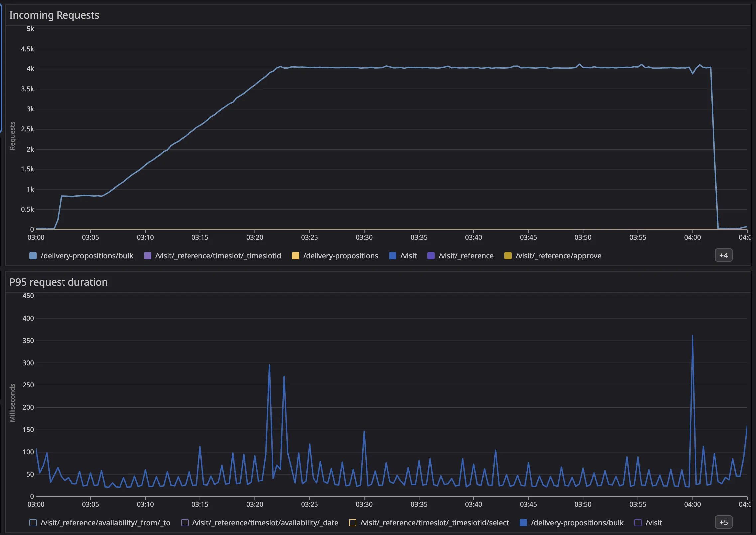Expand the +5 hidden legend entries

724,522
